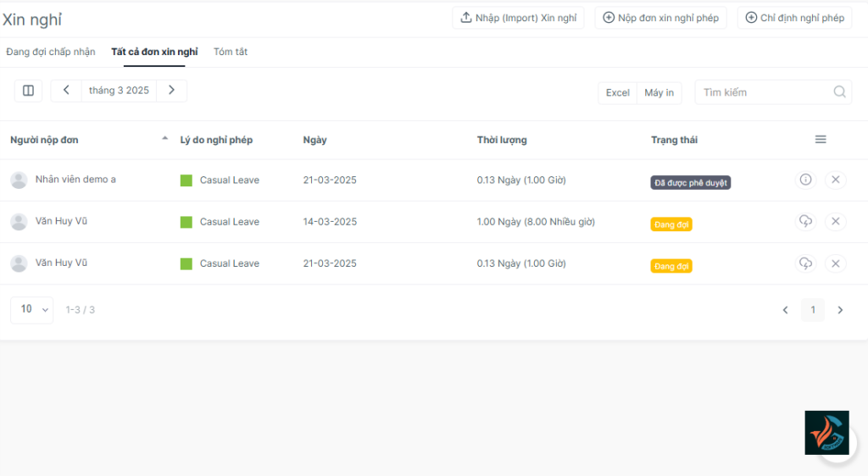Focus the Tìm kiếm search field
This screenshot has height=476, width=868.
pyautogui.click(x=773, y=92)
